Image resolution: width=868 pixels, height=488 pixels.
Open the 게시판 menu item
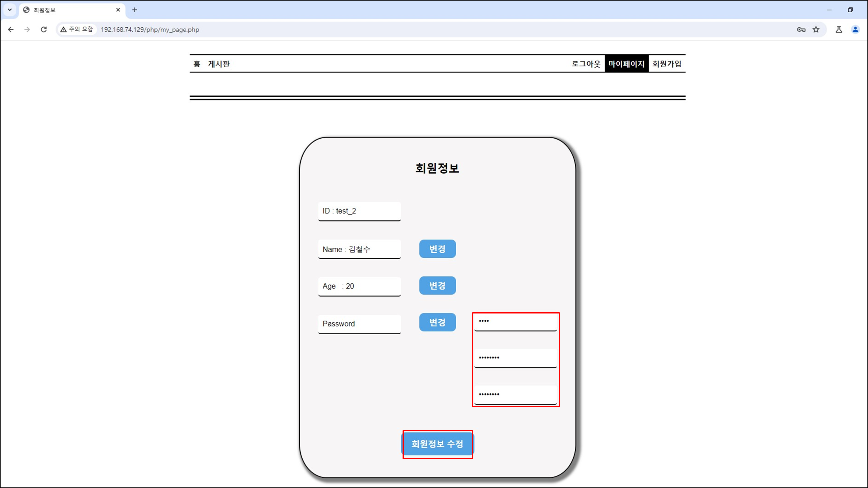pyautogui.click(x=219, y=64)
